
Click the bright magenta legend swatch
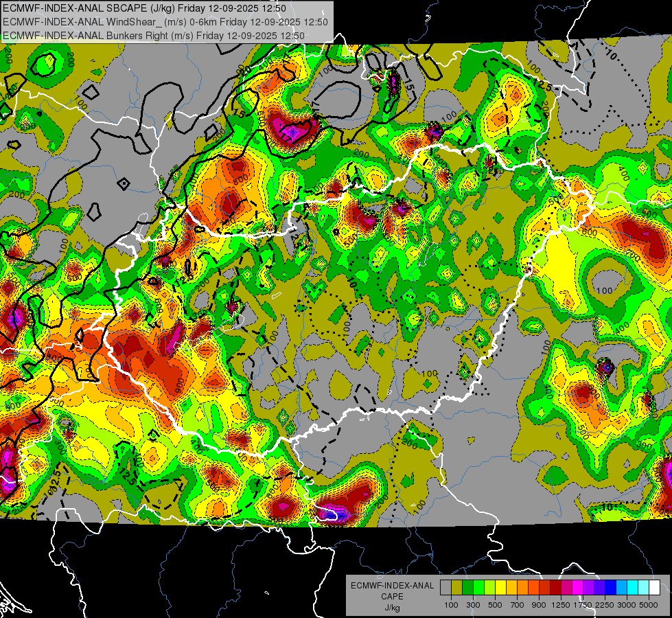click(578, 587)
